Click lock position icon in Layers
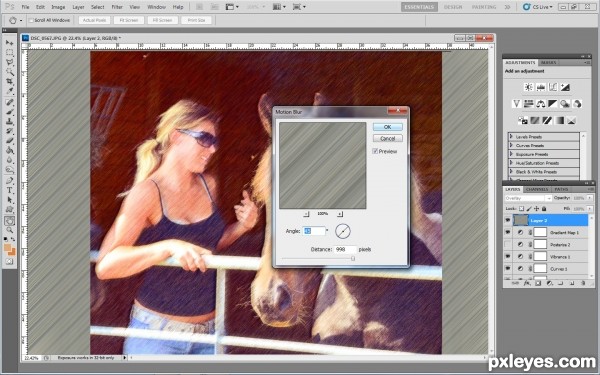Viewport: 600px width, 375px height. pyautogui.click(x=536, y=209)
